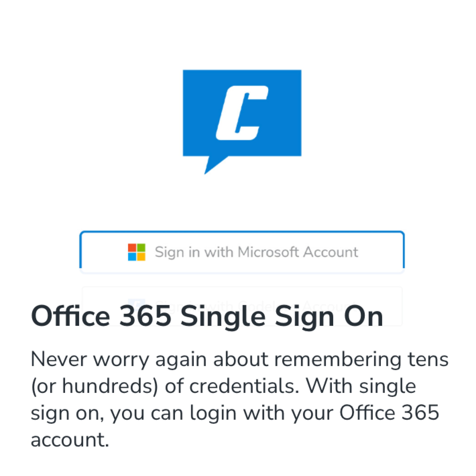Viewport: 476px width, 476px height.
Task: Sign in with Microsoft Account
Action: tap(242, 252)
